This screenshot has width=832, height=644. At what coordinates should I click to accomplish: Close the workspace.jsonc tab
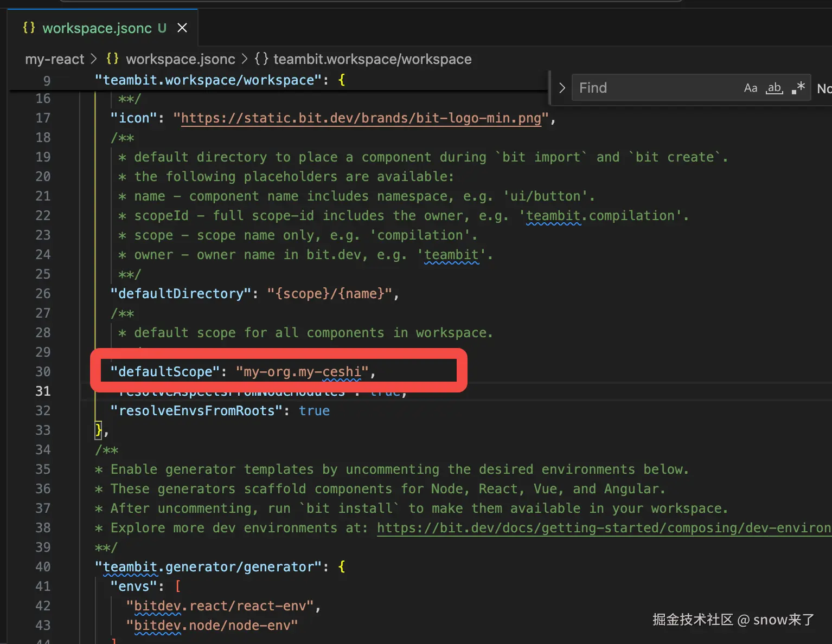(182, 28)
